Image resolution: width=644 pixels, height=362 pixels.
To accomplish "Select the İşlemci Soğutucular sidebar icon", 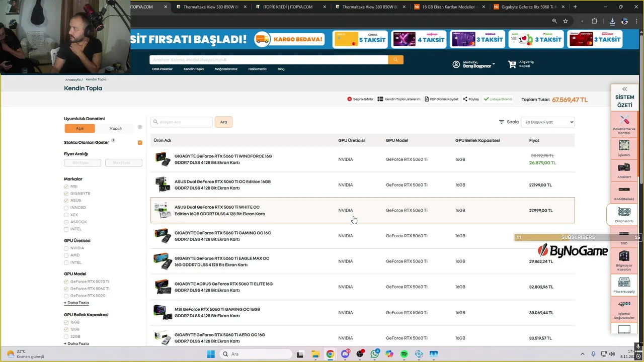I will (x=624, y=309).
